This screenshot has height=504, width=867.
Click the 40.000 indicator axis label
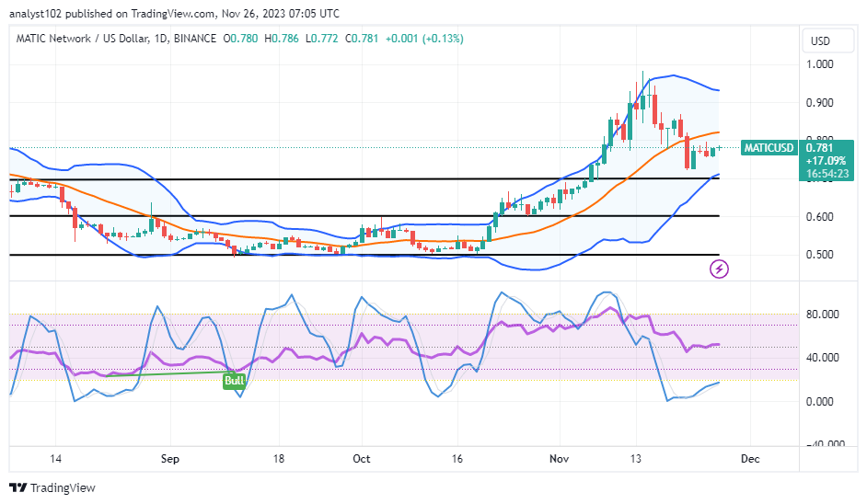822,358
